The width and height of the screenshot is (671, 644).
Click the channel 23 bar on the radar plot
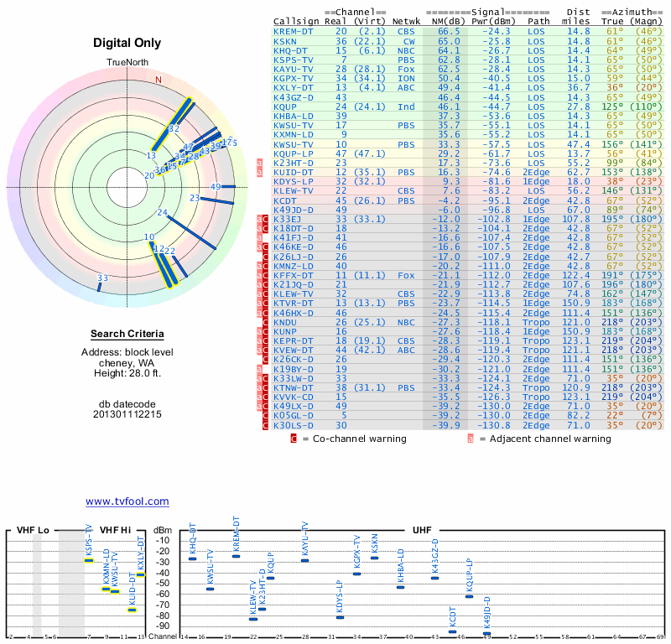point(217,200)
